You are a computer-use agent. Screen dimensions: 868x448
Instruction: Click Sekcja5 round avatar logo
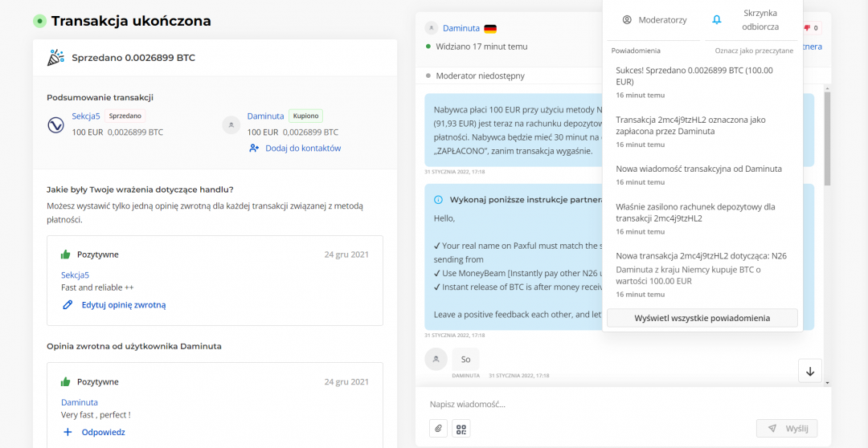tap(57, 124)
